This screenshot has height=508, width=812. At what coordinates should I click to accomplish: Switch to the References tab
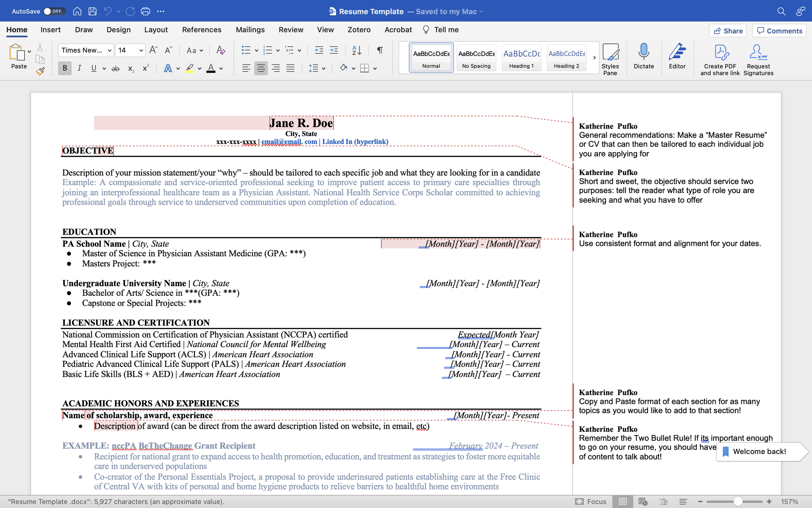click(201, 30)
